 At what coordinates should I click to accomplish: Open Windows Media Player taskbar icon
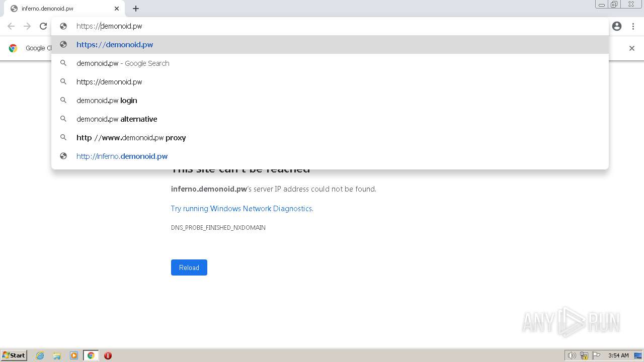[x=74, y=355]
